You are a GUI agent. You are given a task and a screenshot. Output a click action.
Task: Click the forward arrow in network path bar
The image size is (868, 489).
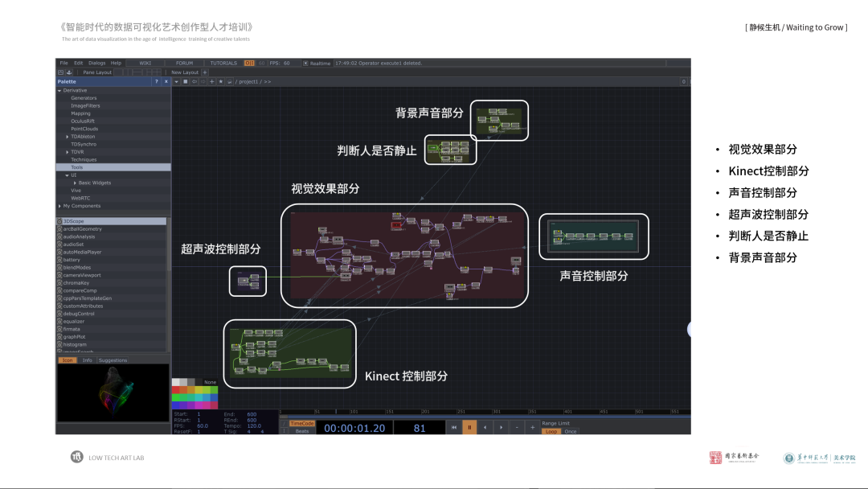(x=203, y=81)
